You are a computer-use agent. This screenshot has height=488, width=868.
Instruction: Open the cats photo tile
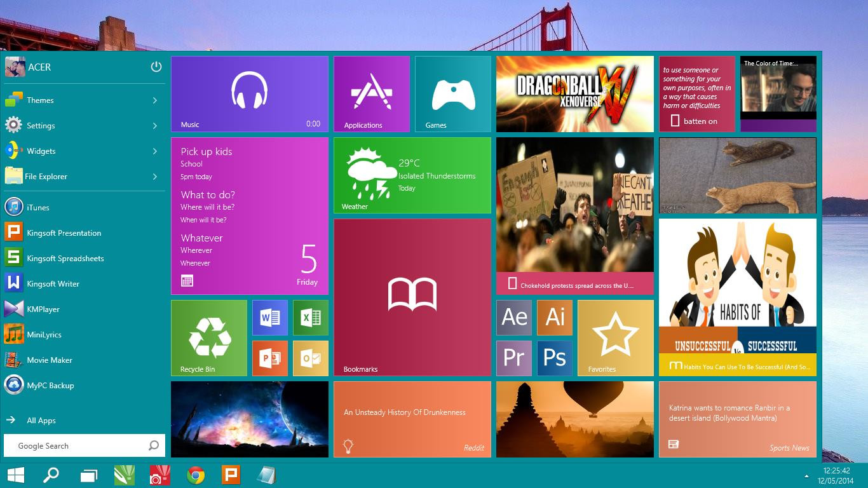point(738,175)
